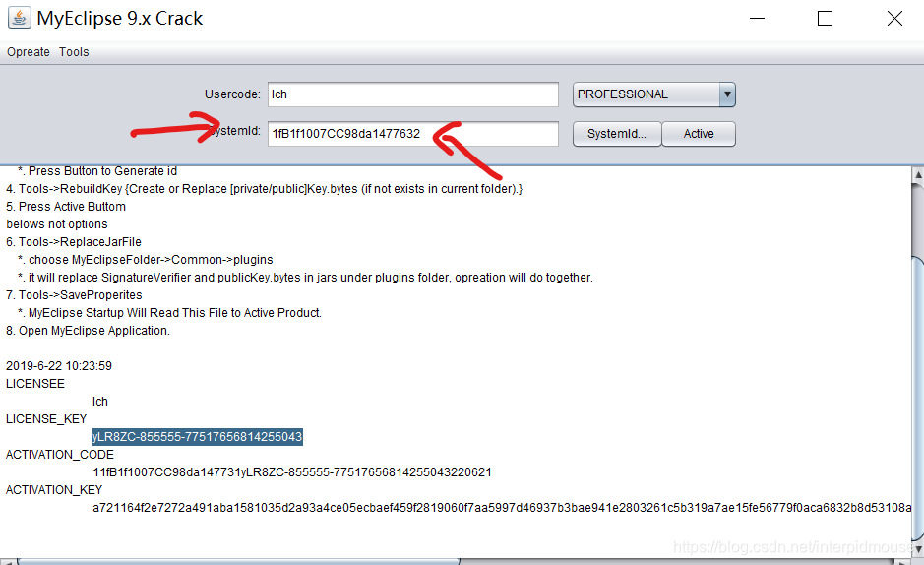Click the line '7. Tools->SaveProperites'
Screen dimensions: 924x565
pos(74,295)
